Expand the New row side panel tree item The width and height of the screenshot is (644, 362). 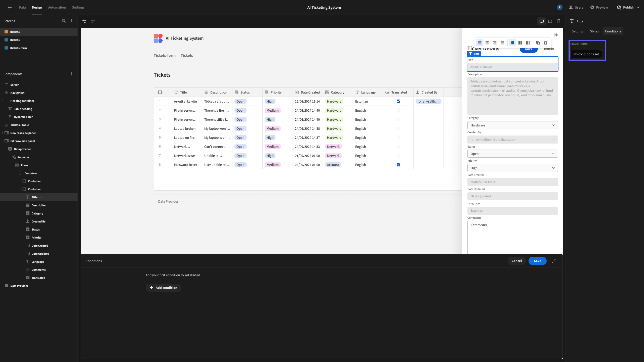(3, 133)
